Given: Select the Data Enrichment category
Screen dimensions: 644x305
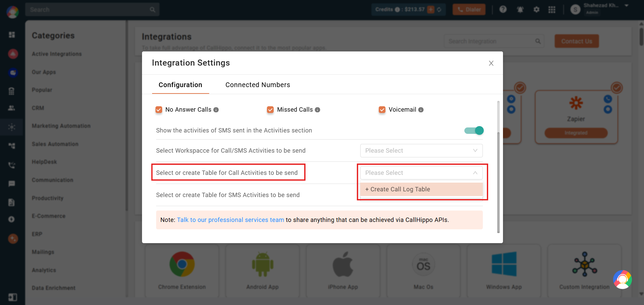Looking at the screenshot, I should pyautogui.click(x=53, y=288).
